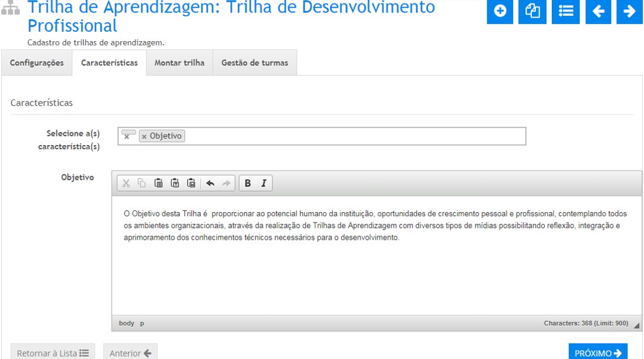Toggle bold formatting in Objetivo editor
This screenshot has height=359, width=644.
coord(248,183)
